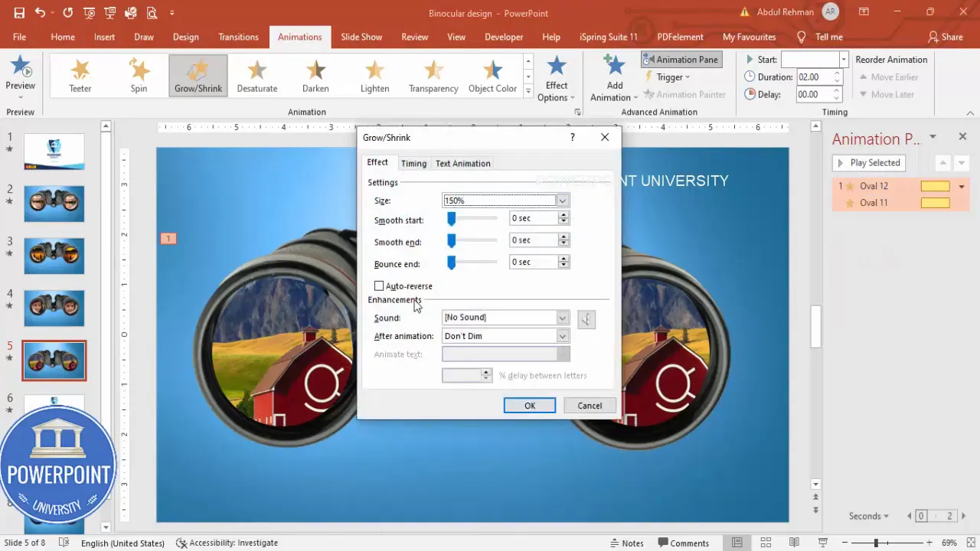
Task: Select slide 3 thumbnail
Action: pyautogui.click(x=54, y=255)
